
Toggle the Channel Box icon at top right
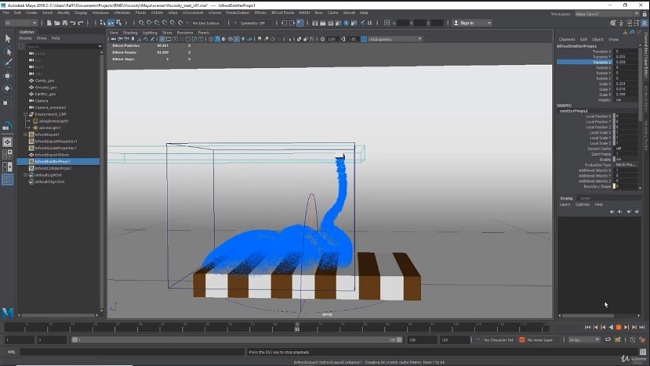click(644, 23)
